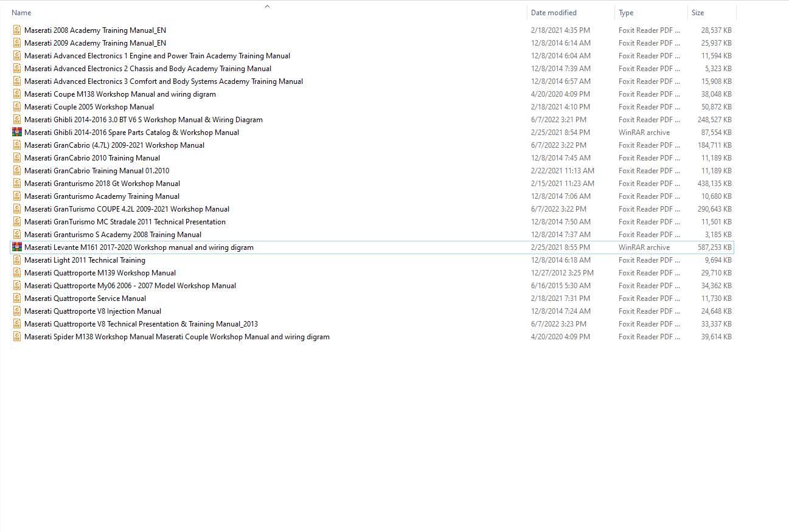Click PDF icon of Quattroporte M139 Workshop Manual

click(x=17, y=272)
